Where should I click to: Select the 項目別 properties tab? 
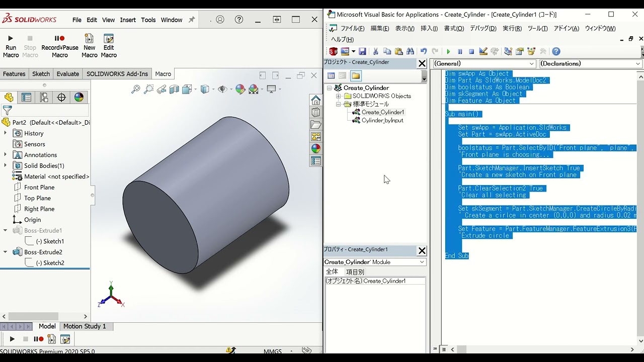click(x=355, y=271)
